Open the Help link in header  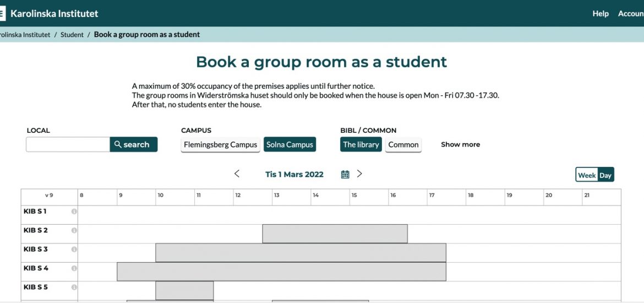[x=601, y=14]
